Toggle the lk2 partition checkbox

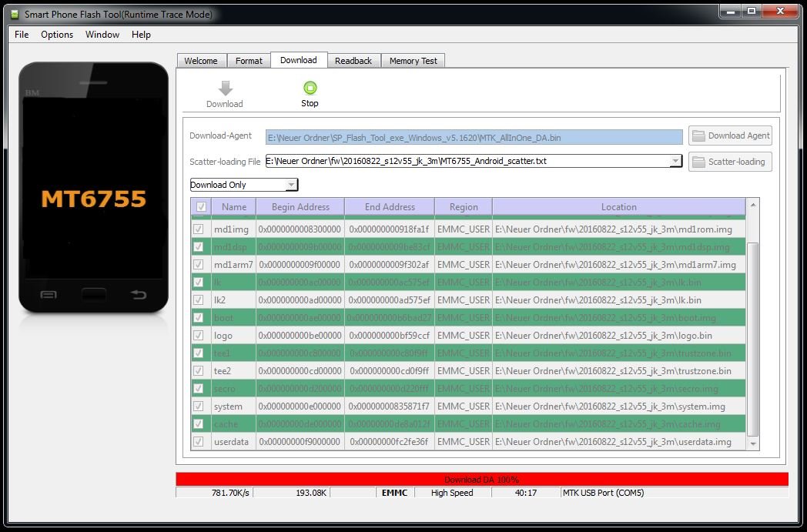click(198, 300)
